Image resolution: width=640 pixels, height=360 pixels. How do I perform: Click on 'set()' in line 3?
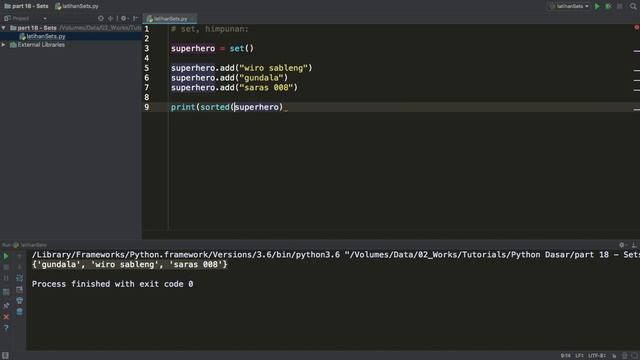(242, 49)
